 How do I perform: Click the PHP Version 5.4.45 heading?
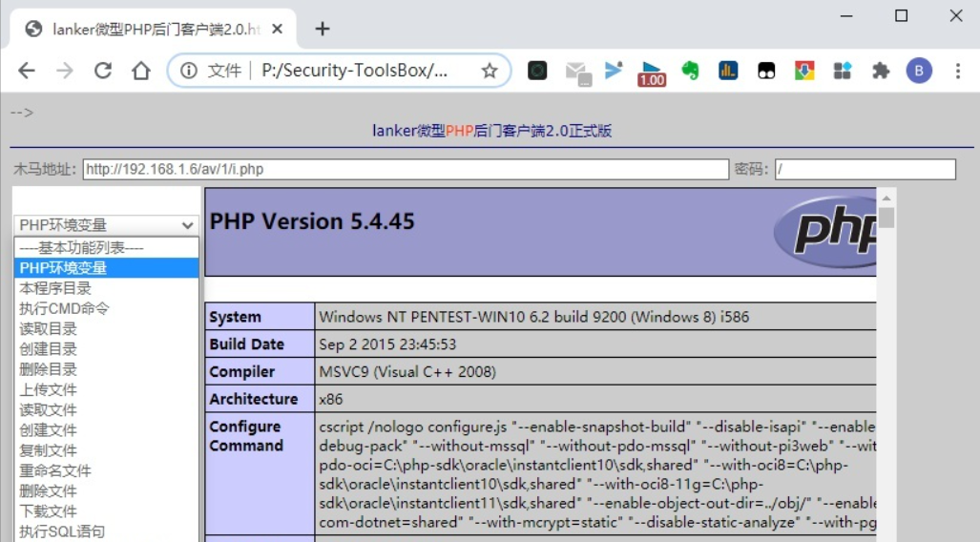coord(312,221)
